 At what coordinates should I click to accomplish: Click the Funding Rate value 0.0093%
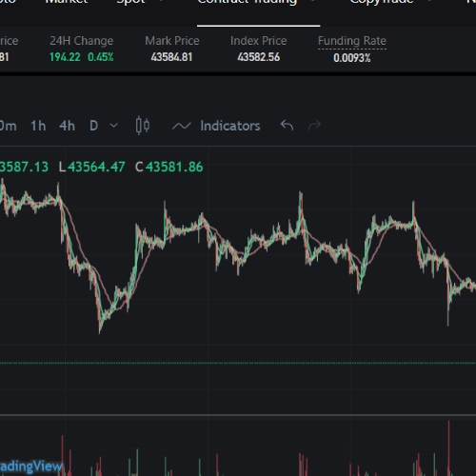tap(352, 58)
